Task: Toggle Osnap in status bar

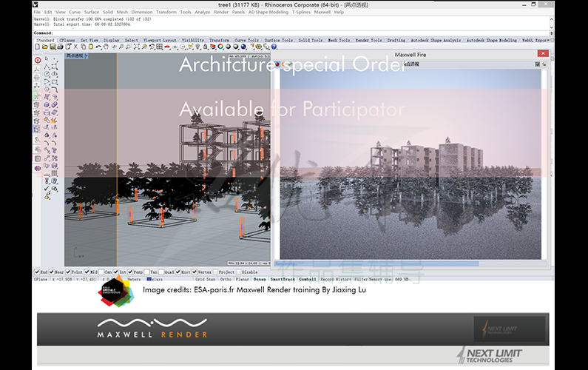Action: tap(260, 279)
